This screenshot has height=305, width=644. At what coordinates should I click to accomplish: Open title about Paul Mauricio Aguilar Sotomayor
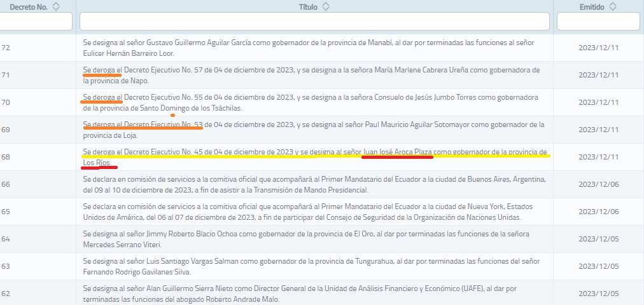pos(313,130)
